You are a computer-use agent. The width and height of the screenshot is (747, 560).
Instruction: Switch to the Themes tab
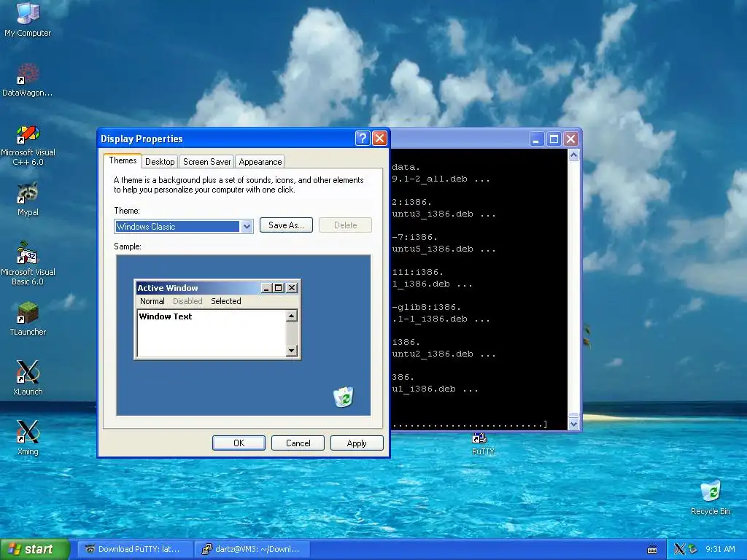point(123,160)
